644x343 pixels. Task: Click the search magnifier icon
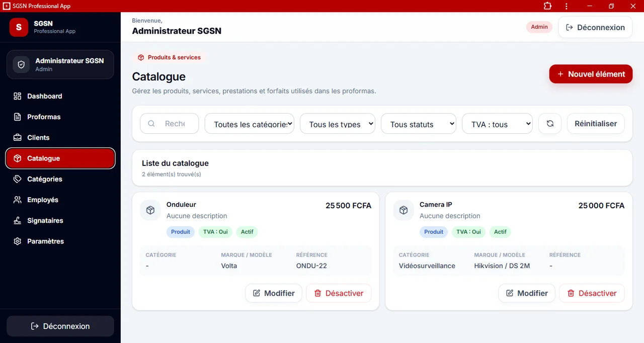coord(151,124)
